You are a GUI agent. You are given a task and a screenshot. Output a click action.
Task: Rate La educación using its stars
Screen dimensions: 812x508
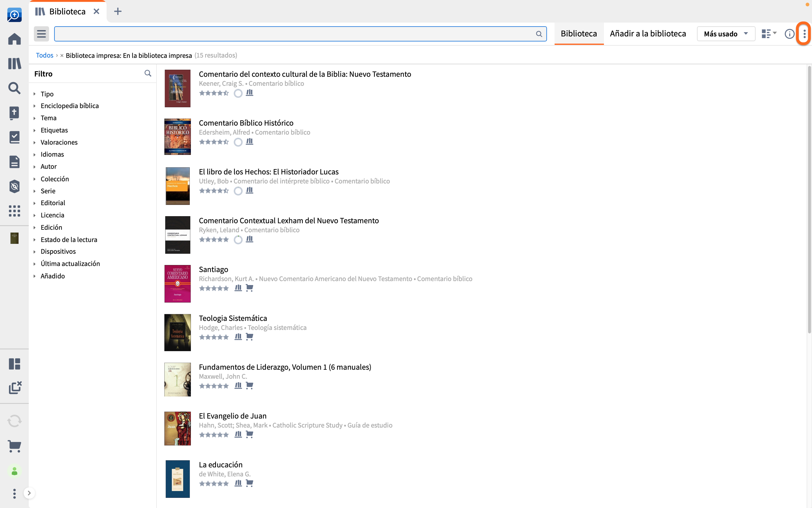[214, 483]
